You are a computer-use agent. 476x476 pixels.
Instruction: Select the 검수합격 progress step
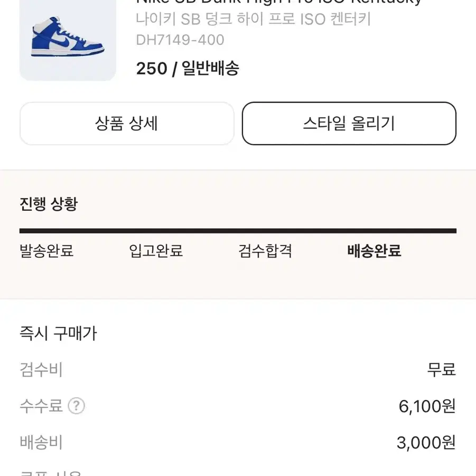click(265, 251)
